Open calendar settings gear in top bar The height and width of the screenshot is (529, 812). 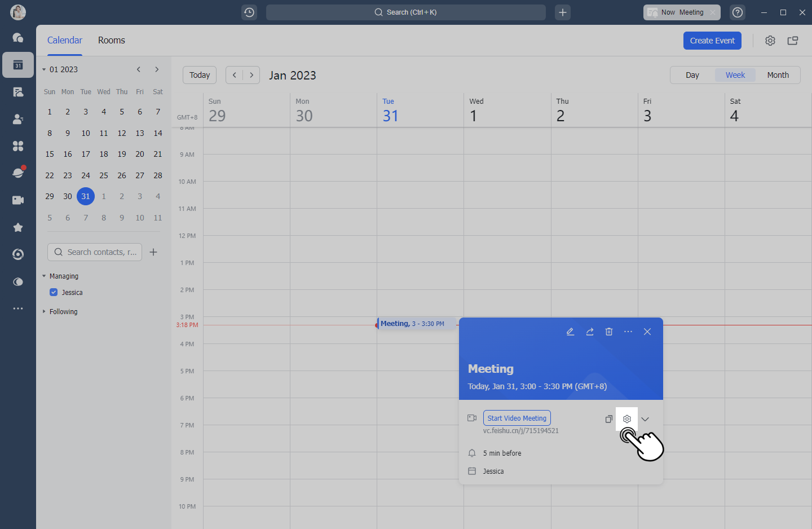pos(770,40)
